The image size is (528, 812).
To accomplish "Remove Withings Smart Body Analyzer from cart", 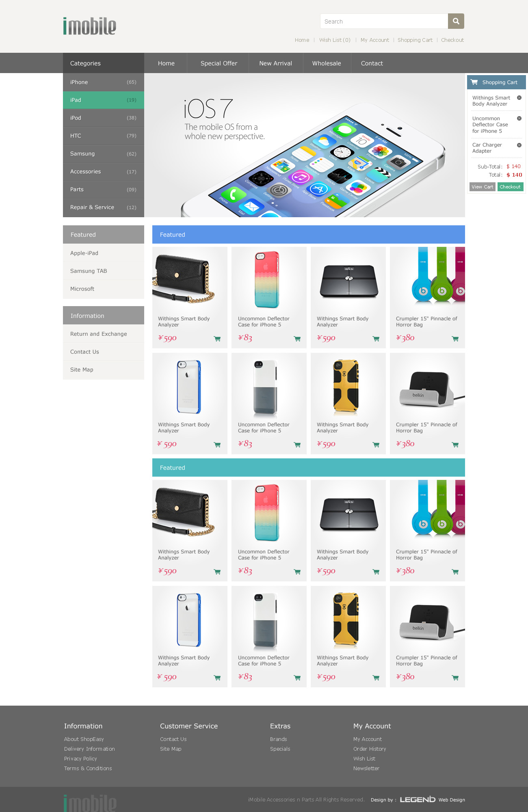I will [x=519, y=98].
